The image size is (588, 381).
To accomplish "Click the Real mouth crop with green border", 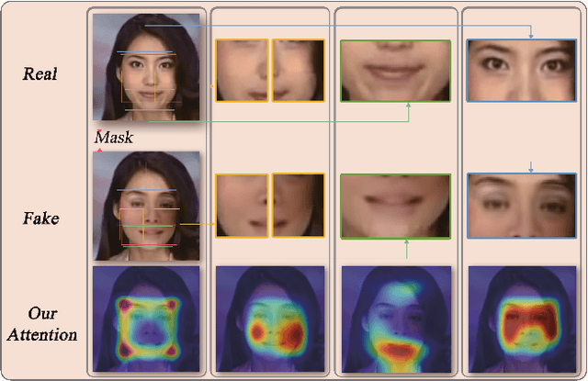I will tap(395, 70).
